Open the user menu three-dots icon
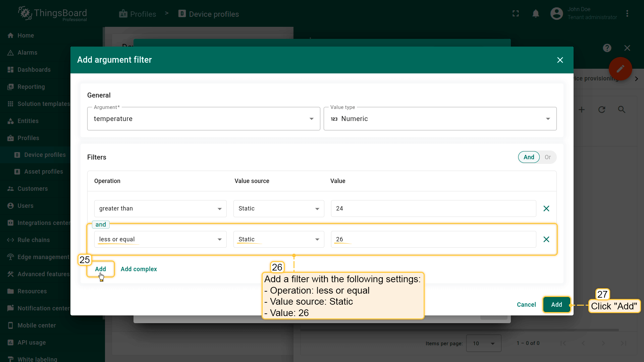Image resolution: width=644 pixels, height=362 pixels. tap(627, 14)
